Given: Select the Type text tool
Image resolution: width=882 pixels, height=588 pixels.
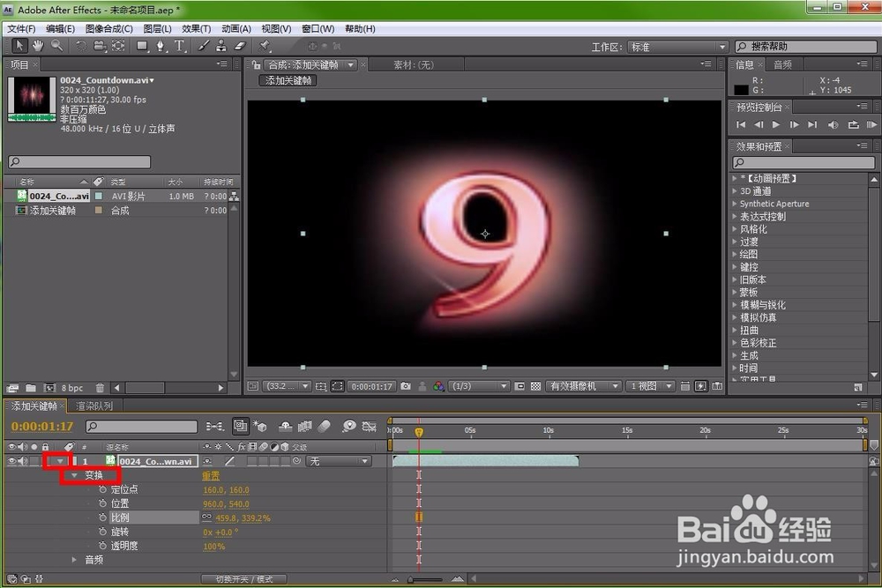Looking at the screenshot, I should (x=179, y=46).
